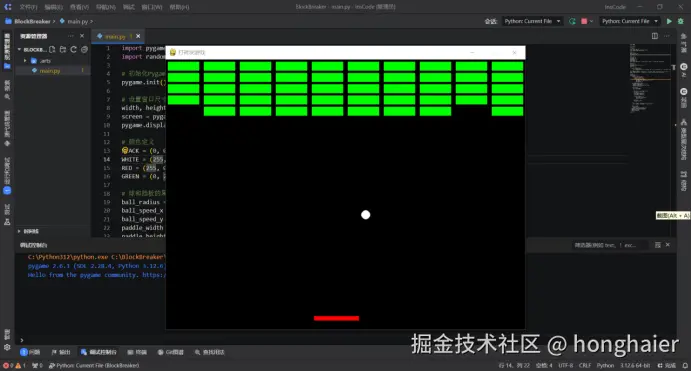
Task: Click main.py in the breadcrumb bar
Action: click(74, 21)
